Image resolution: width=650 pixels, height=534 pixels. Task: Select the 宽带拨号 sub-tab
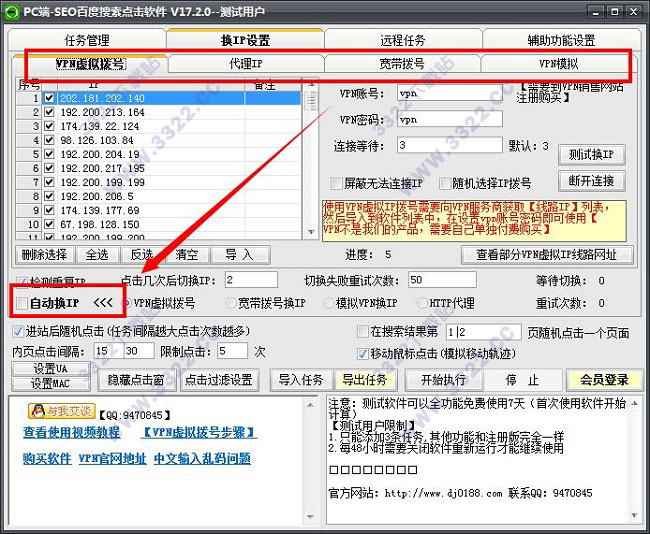[402, 64]
